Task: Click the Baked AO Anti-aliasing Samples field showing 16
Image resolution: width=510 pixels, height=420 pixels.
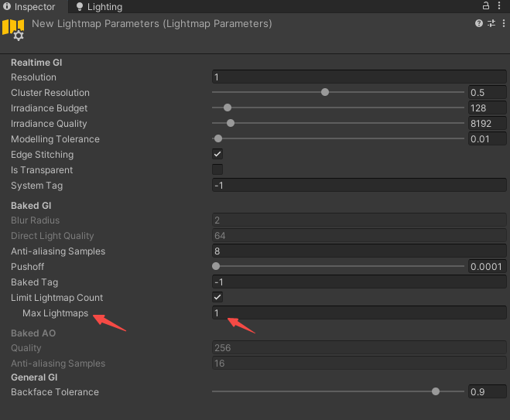Action: (359, 363)
